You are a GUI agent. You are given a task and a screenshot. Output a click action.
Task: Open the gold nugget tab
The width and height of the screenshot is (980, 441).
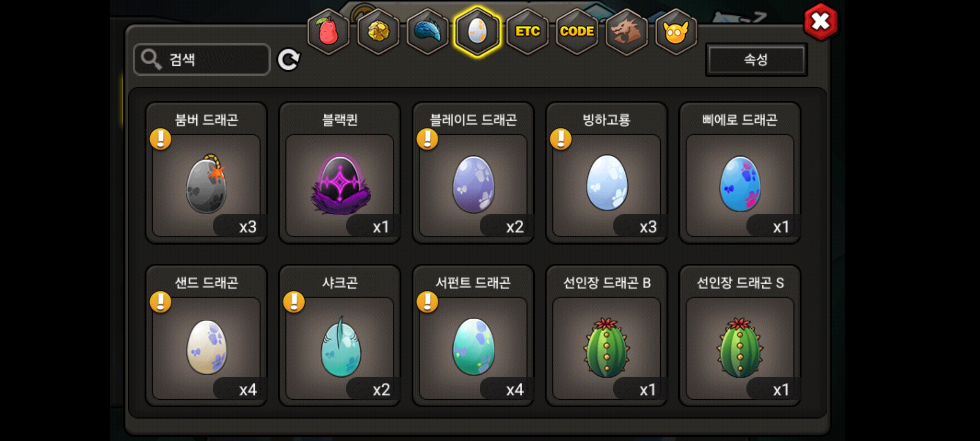click(378, 32)
